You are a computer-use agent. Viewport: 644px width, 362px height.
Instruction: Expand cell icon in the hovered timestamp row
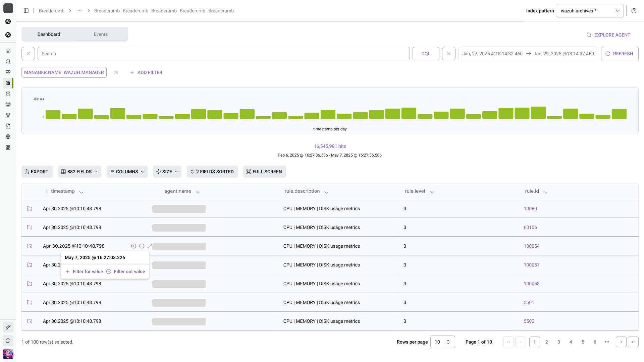tap(150, 246)
